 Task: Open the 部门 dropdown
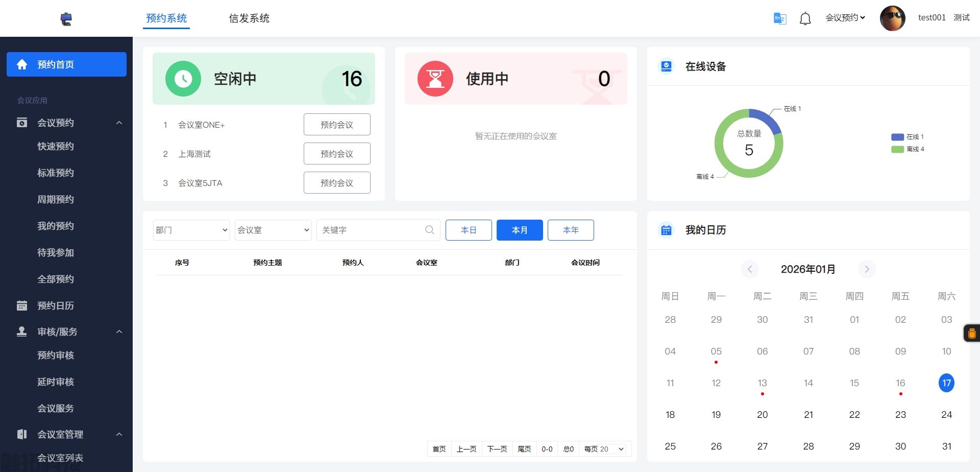(191, 230)
